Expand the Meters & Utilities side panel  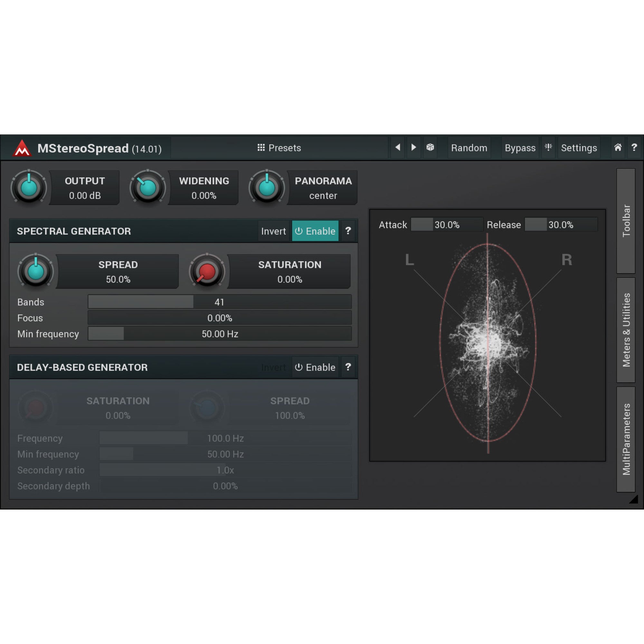click(x=626, y=330)
